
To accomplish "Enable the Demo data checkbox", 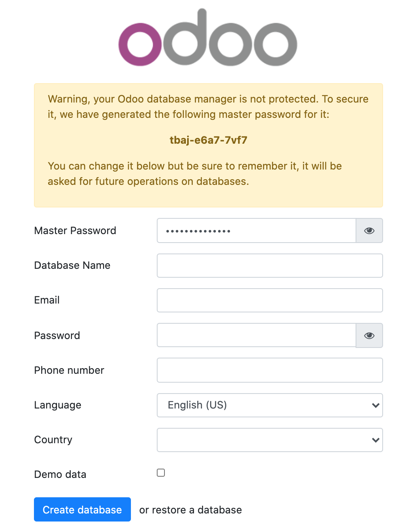I will 161,473.
